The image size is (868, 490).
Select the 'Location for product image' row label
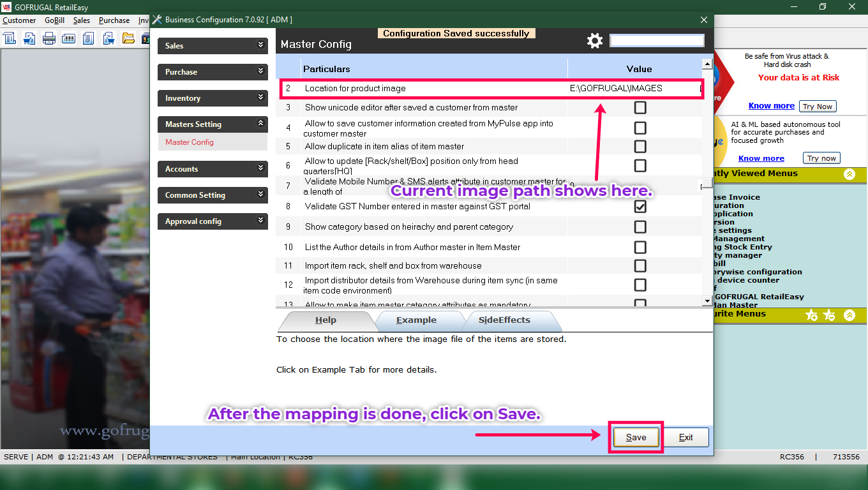(x=355, y=89)
